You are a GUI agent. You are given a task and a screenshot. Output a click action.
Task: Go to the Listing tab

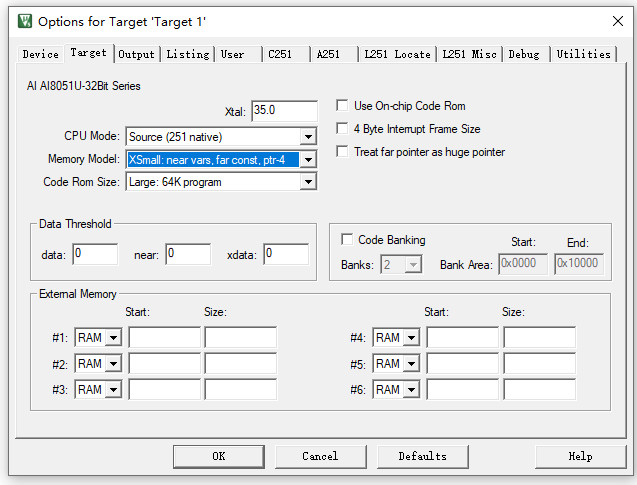[188, 54]
